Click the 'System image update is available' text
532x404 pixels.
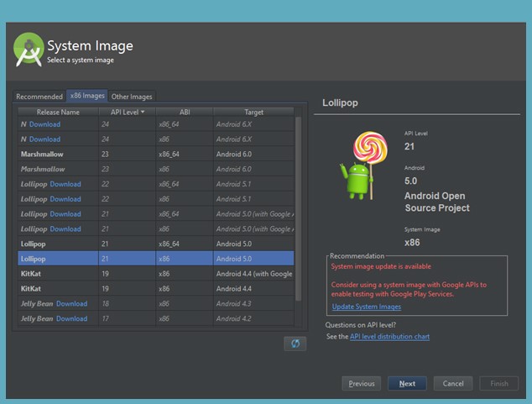tap(381, 266)
